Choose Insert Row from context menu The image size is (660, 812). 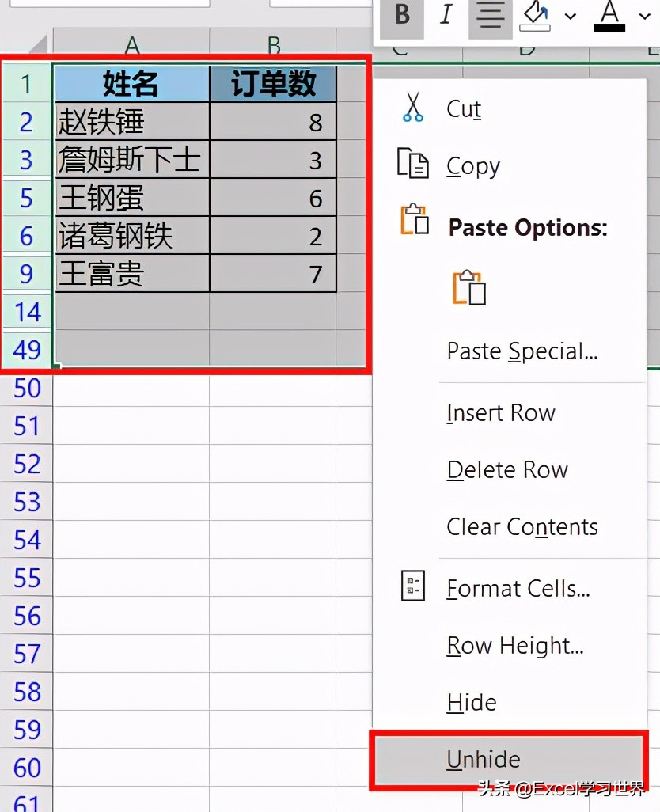point(501,413)
